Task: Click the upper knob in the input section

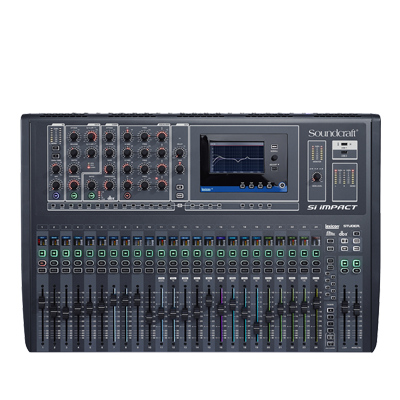Action: 56,169
